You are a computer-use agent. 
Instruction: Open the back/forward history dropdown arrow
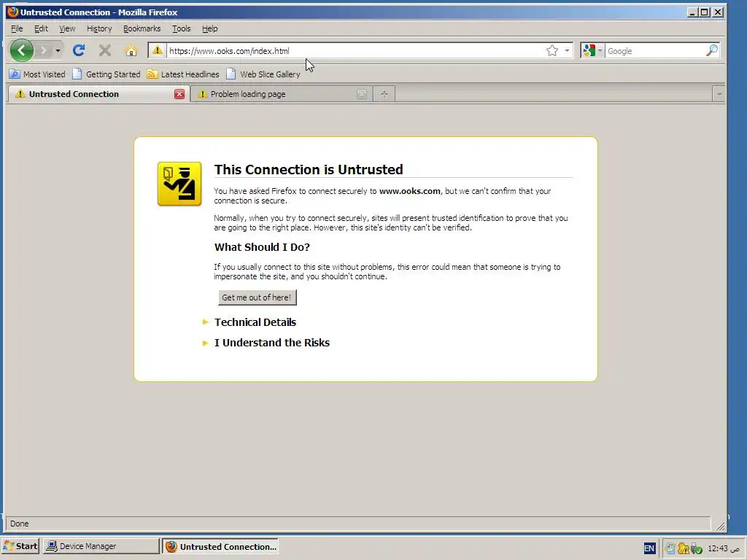coord(58,50)
